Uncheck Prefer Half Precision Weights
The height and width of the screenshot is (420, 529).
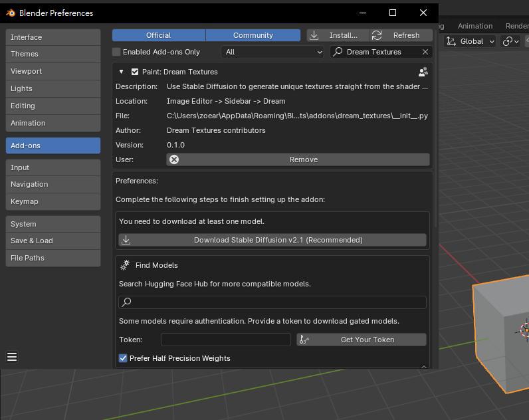123,358
